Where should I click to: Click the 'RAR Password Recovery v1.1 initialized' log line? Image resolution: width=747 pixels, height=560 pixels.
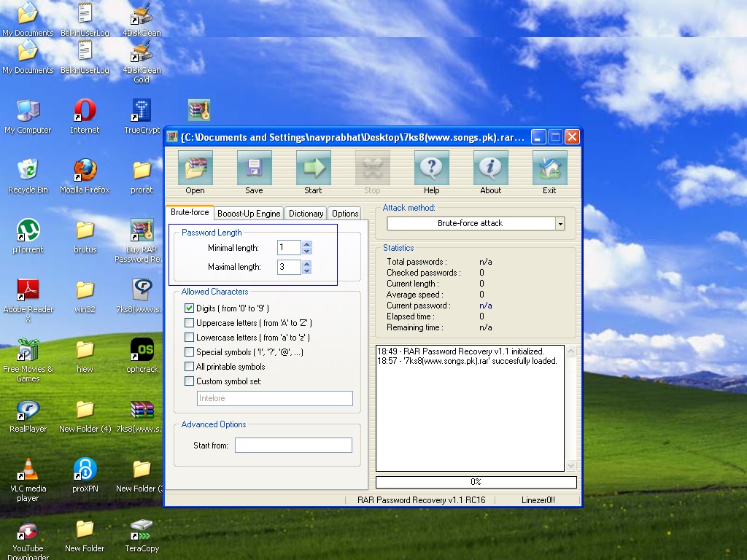tap(460, 351)
